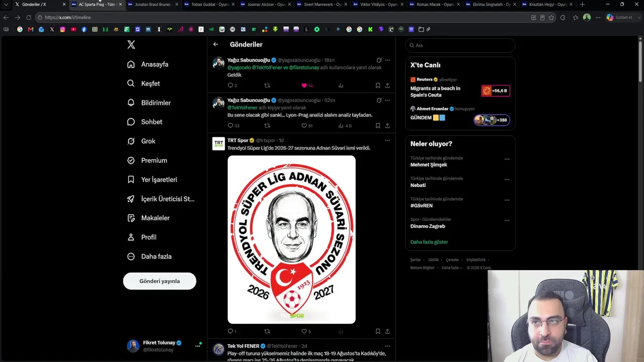Bookmark the "Geldik" post
Image resolution: width=644 pixels, height=362 pixels.
click(x=378, y=85)
